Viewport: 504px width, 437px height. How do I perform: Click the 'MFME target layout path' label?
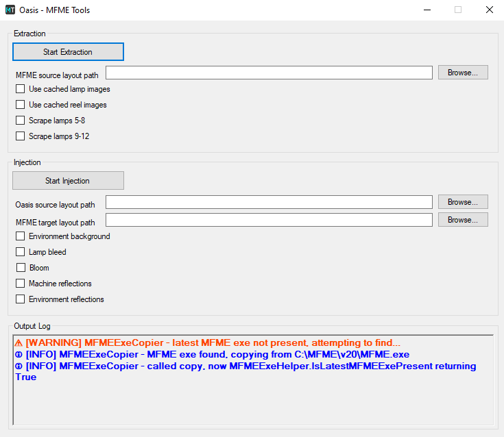coord(56,223)
